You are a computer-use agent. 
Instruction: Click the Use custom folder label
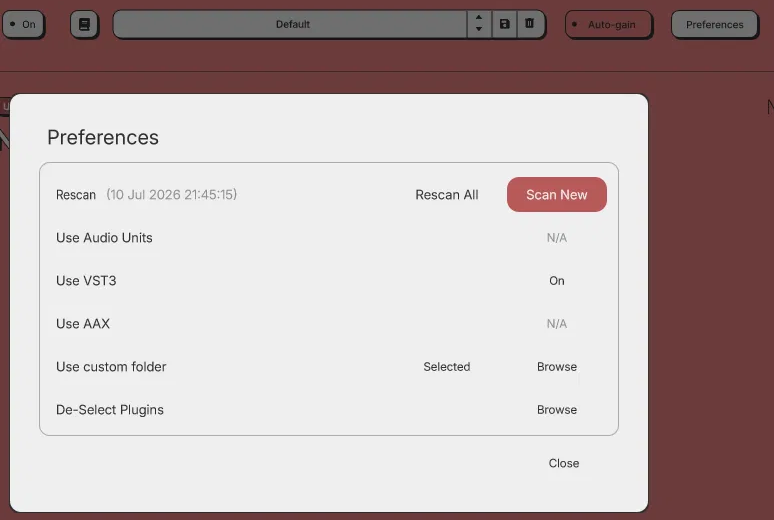click(x=111, y=366)
